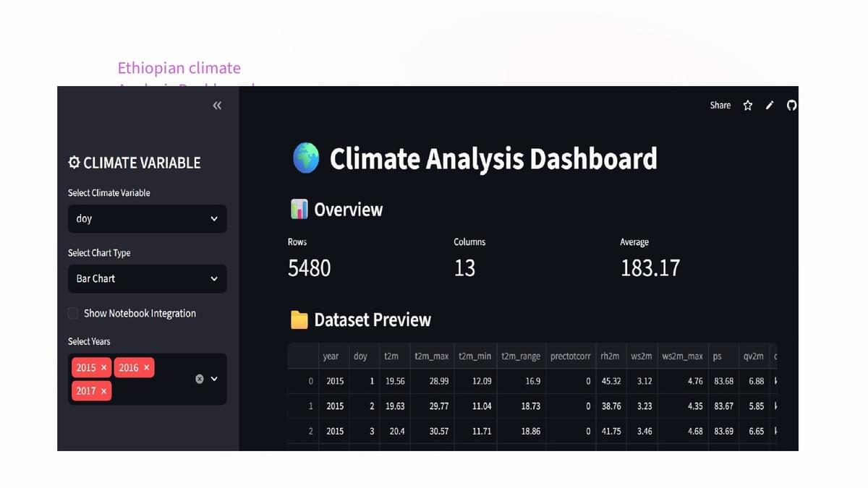Open the Bar Chart type dropdown
The width and height of the screenshot is (868, 488).
(148, 278)
